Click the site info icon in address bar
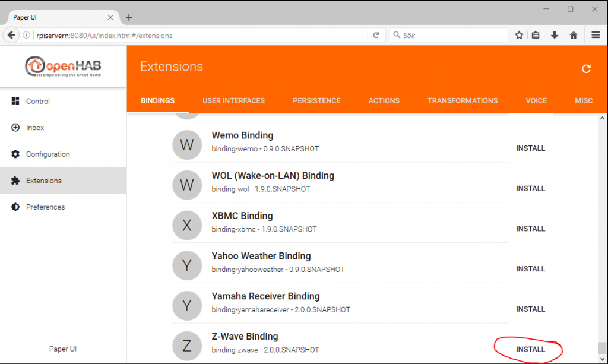Viewport: 608px width, 364px height. point(26,35)
